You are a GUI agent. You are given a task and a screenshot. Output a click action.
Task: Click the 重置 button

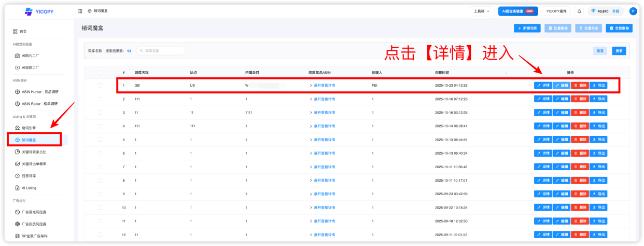[x=600, y=51]
